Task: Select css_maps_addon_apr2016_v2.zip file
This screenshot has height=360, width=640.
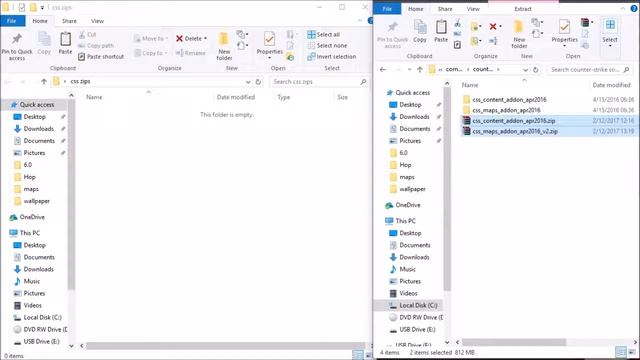Action: tap(515, 131)
